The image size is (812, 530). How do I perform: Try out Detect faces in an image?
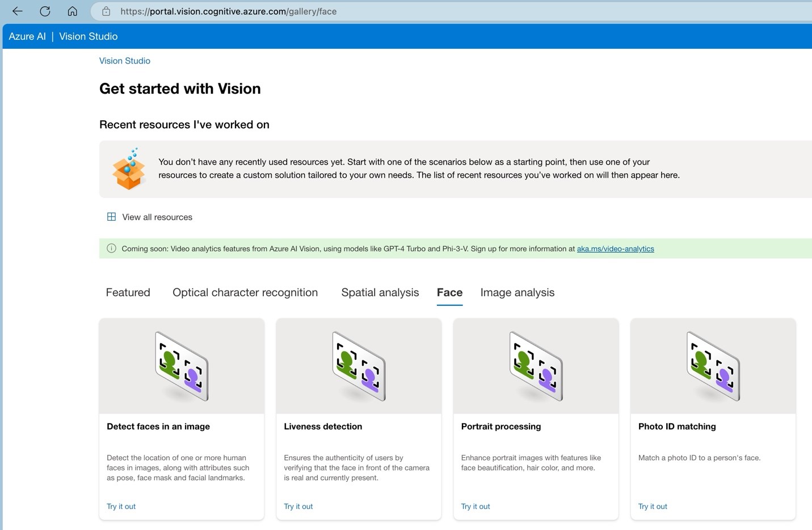pyautogui.click(x=121, y=506)
